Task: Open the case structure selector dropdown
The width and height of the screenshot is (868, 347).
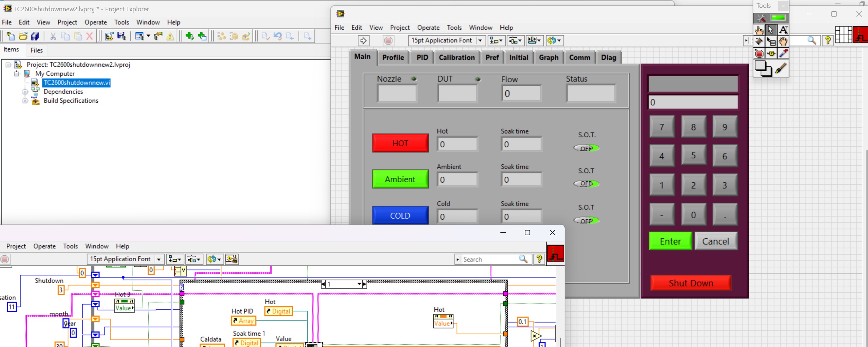Action: tap(359, 284)
